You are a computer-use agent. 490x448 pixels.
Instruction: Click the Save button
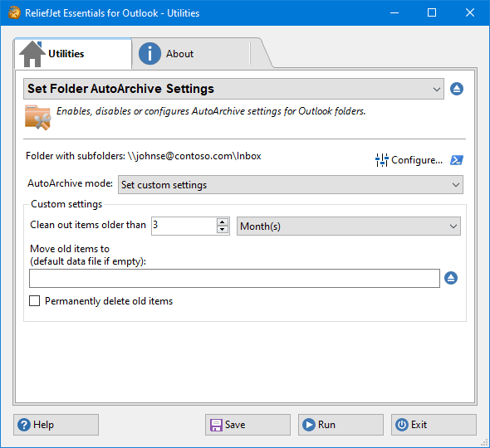[247, 425]
